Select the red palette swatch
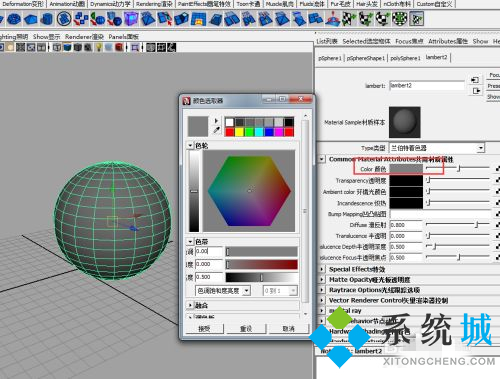 tap(230, 132)
